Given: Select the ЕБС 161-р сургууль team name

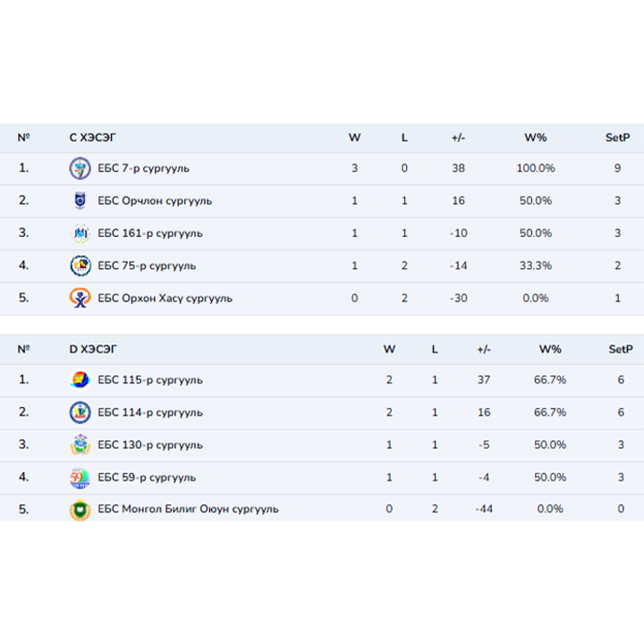Looking at the screenshot, I should 149,233.
